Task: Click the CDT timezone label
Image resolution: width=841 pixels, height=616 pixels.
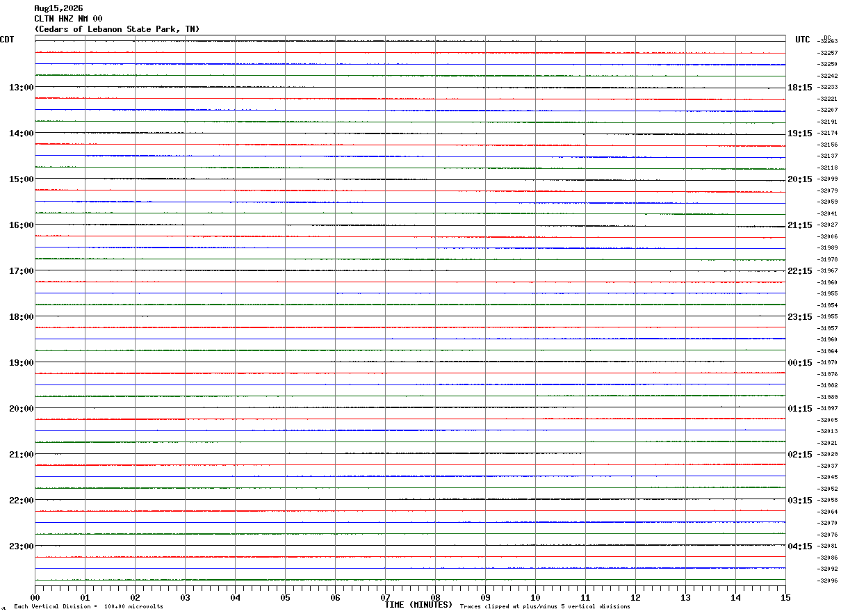Action: (x=7, y=40)
